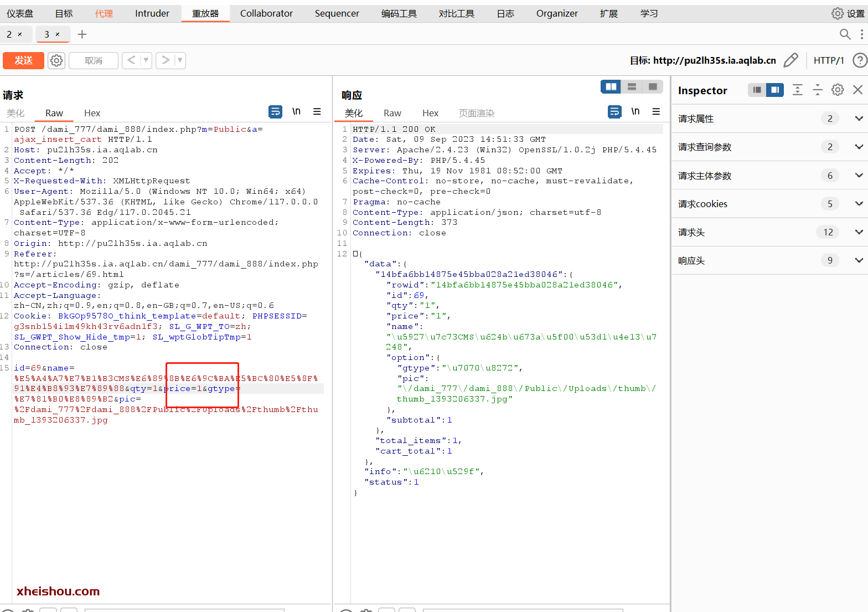Toggle word wrap in response pane
The height and width of the screenshot is (612, 868).
614,112
